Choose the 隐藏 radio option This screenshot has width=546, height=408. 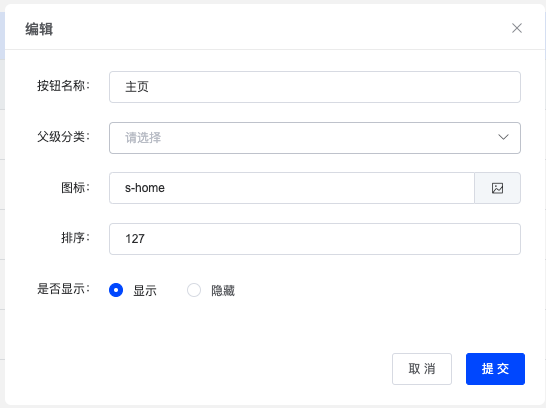(x=194, y=290)
